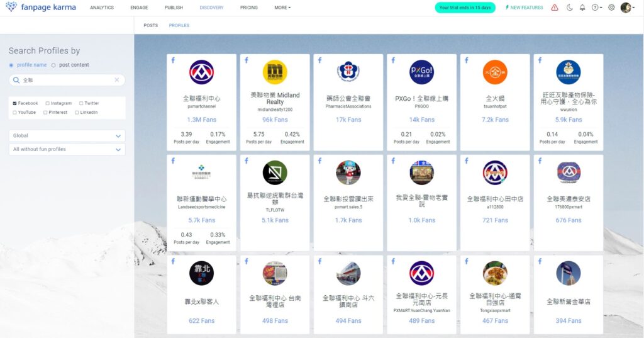Clear the search field with X icon
Screen dimensions: 644x338
[x=117, y=80]
